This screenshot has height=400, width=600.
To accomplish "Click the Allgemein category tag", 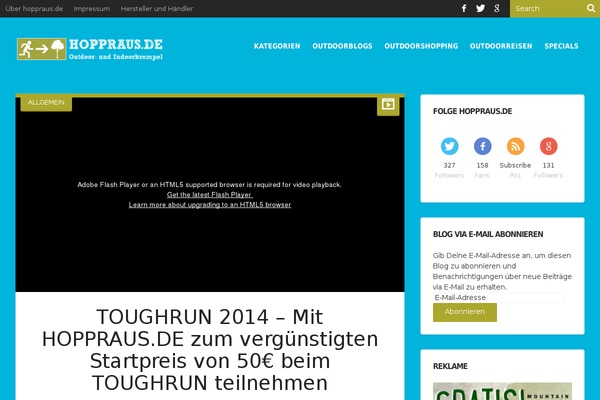I will tap(46, 103).
